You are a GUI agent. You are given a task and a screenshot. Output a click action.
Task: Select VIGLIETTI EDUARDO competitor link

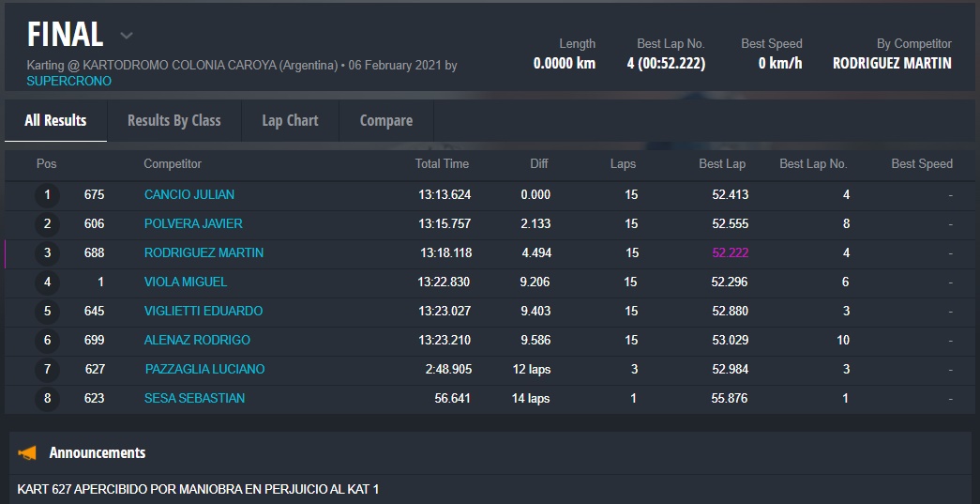click(204, 311)
